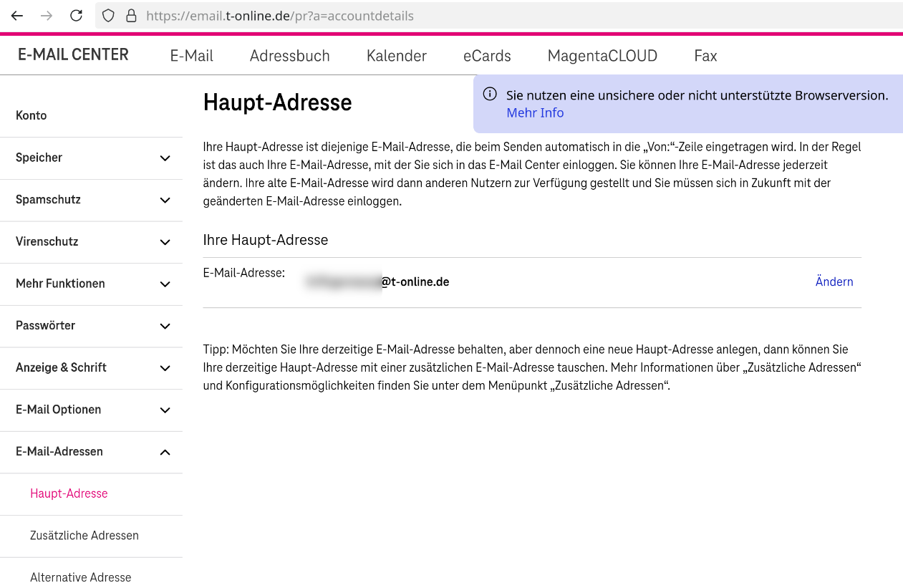Open MagentaCLOUD from top navigation
The image size is (903, 588).
602,56
